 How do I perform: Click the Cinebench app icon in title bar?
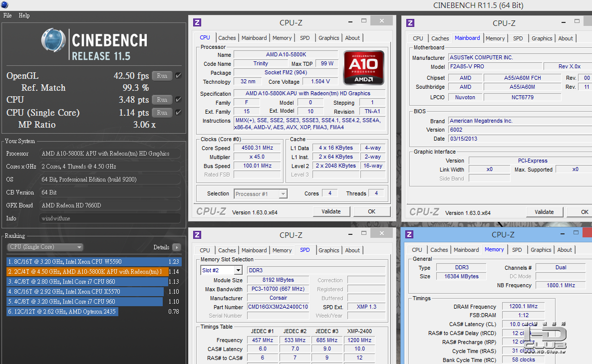[x=5, y=5]
